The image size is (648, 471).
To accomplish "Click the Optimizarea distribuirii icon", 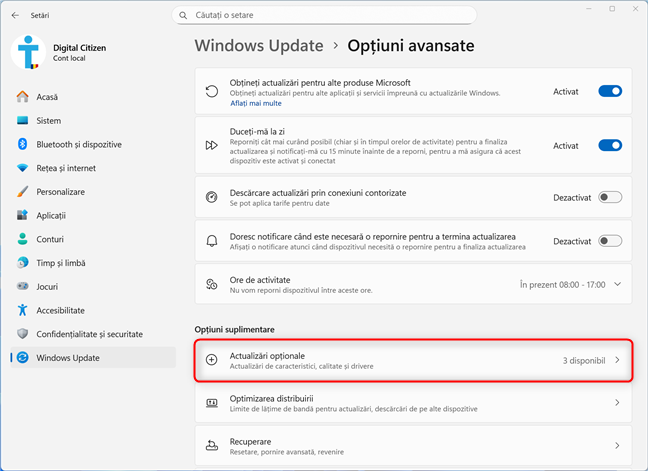I will [x=212, y=403].
